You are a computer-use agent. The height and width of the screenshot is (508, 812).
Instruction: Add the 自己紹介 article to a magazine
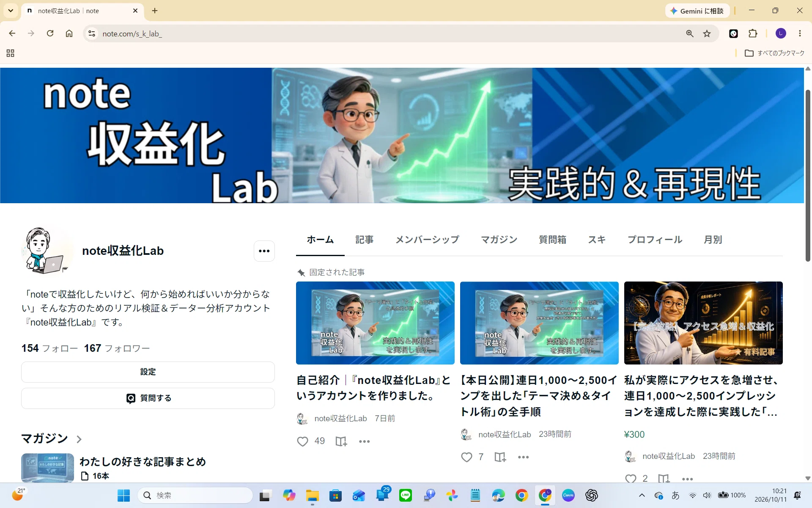pyautogui.click(x=341, y=442)
